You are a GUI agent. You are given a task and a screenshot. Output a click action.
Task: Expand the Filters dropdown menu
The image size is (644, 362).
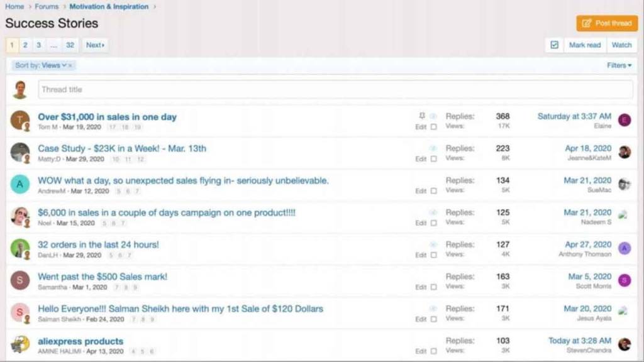click(619, 65)
